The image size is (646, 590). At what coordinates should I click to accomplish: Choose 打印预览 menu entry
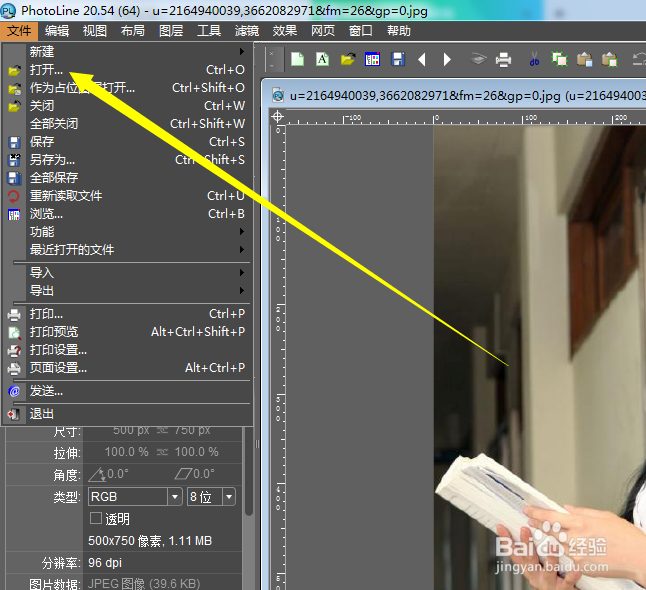coord(127,332)
